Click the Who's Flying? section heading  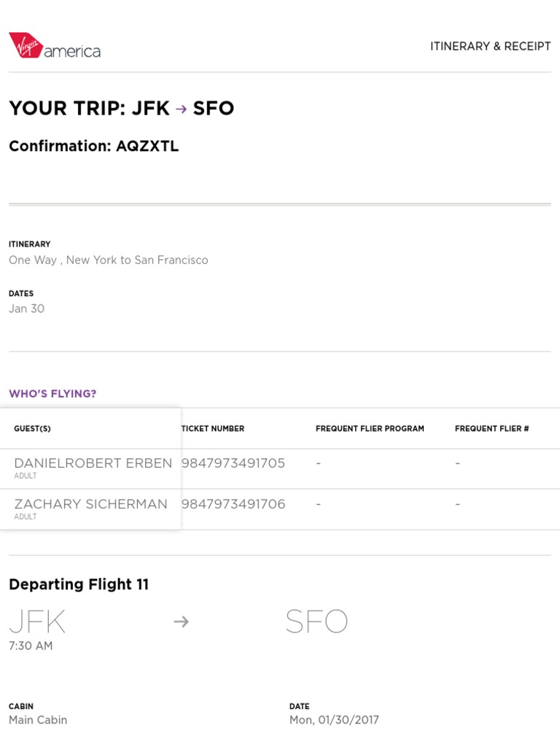pyautogui.click(x=52, y=394)
